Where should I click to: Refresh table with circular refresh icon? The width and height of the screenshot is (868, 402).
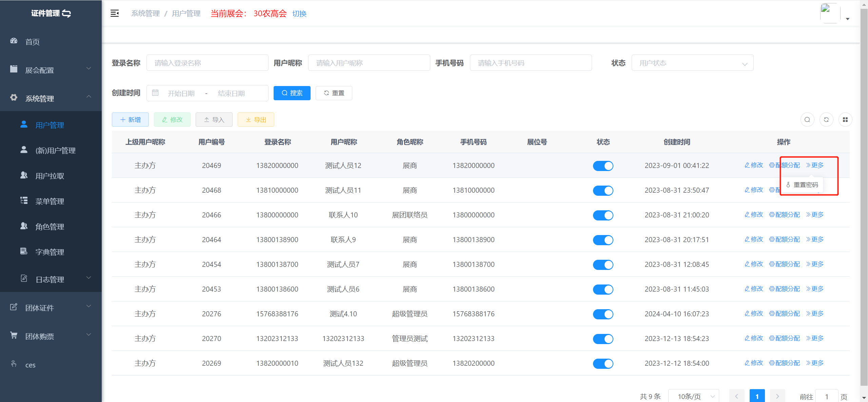pyautogui.click(x=826, y=120)
